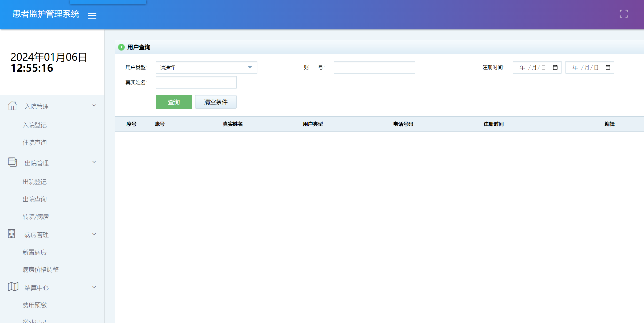644x323 pixels.
Task: Go to 转院/病房 page
Action: pos(36,217)
